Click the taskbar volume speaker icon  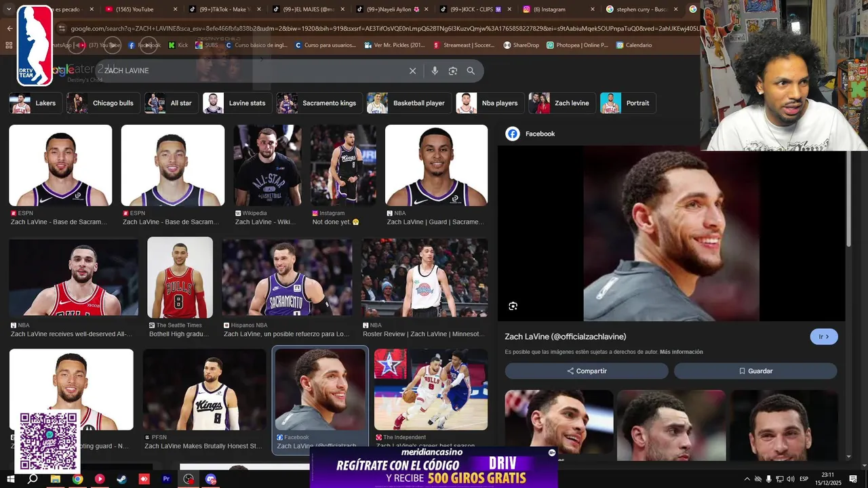click(790, 479)
